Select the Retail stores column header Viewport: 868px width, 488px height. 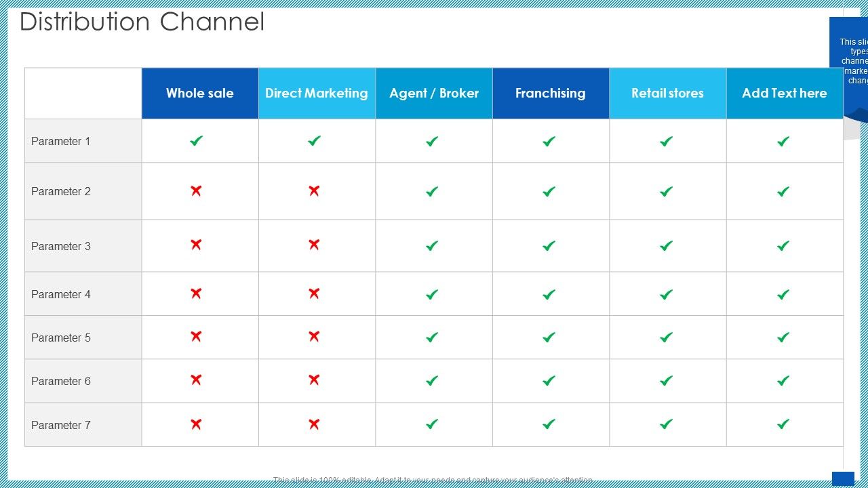pyautogui.click(x=668, y=94)
